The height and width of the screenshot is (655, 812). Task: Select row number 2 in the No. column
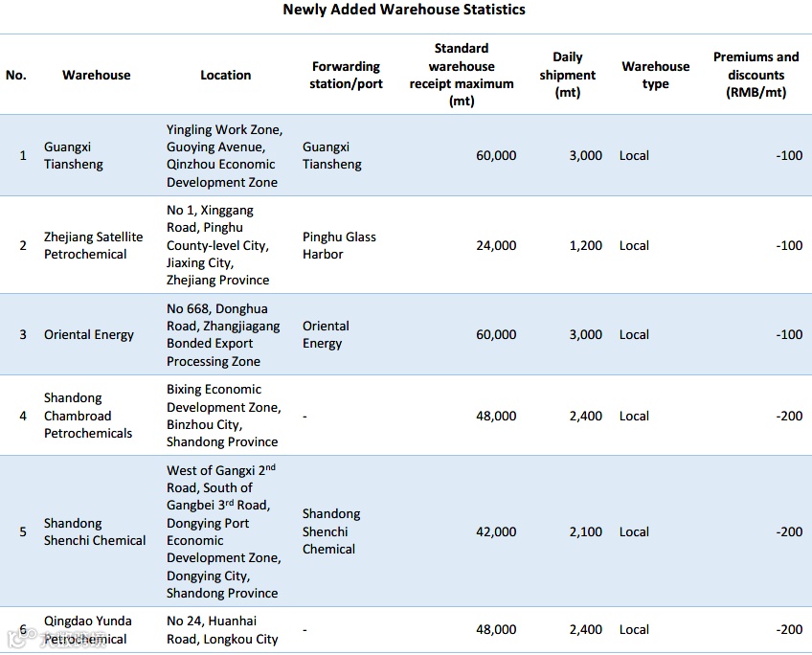pos(23,245)
